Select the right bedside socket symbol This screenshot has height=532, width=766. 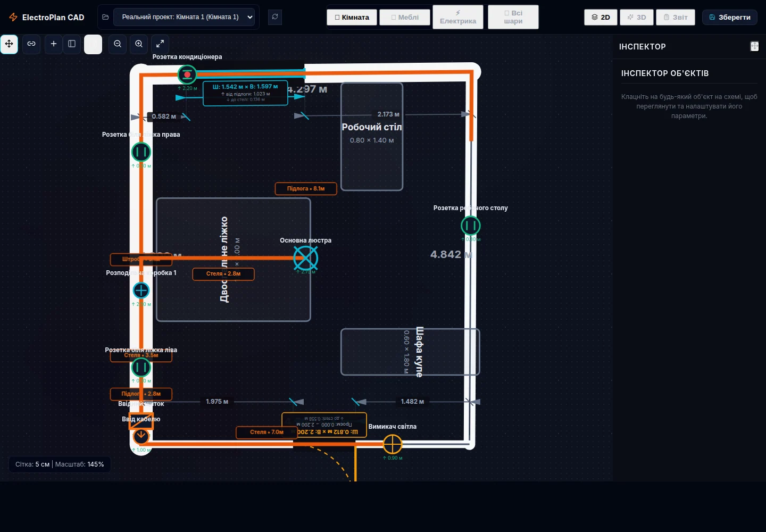[141, 152]
